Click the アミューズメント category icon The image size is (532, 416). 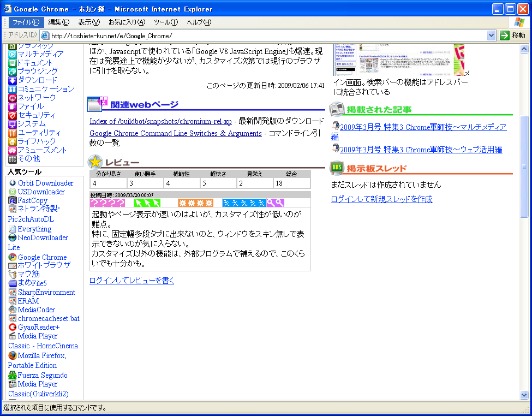[x=12, y=151]
